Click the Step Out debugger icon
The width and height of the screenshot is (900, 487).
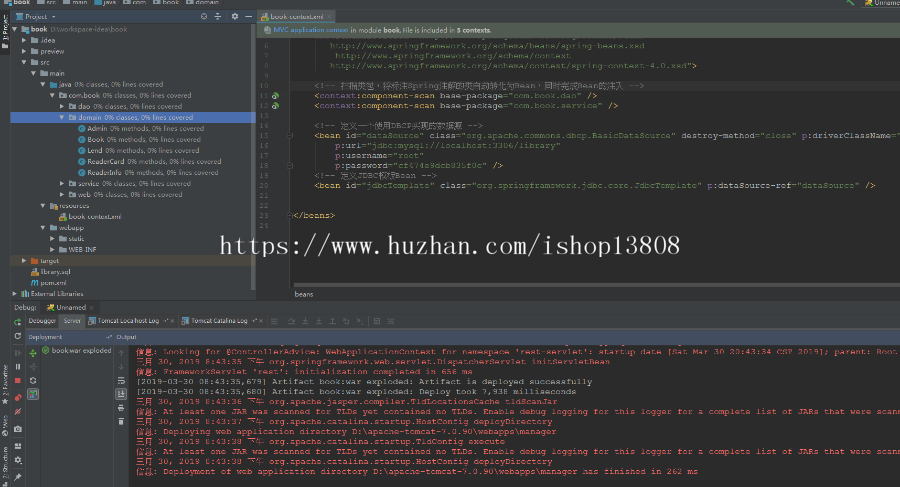[x=332, y=321]
